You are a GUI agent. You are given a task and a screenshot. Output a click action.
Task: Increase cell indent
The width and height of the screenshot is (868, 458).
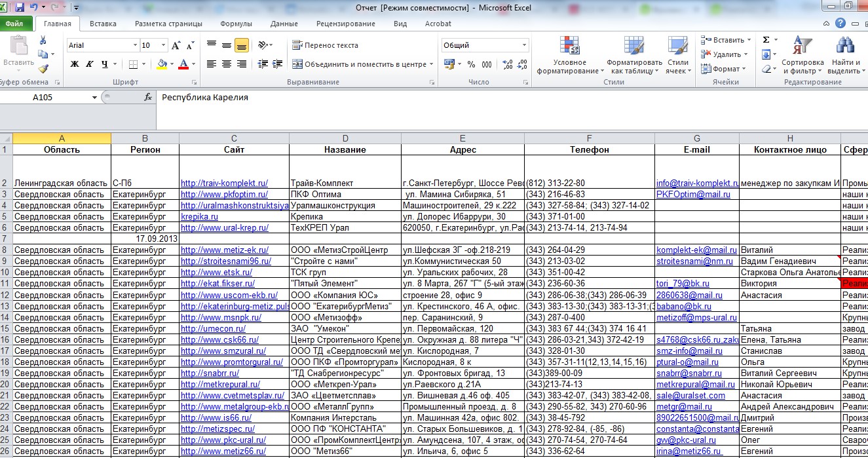pos(276,64)
